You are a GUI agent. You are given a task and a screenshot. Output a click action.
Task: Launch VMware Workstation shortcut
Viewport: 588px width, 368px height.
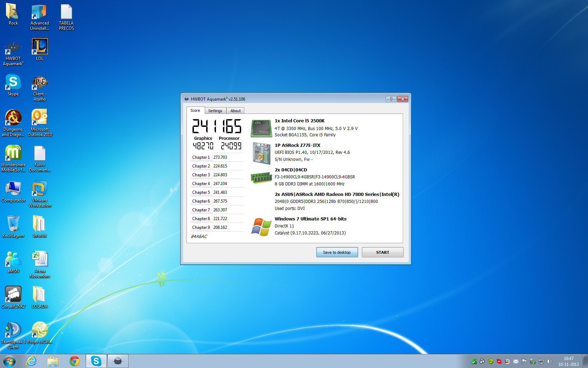point(40,194)
